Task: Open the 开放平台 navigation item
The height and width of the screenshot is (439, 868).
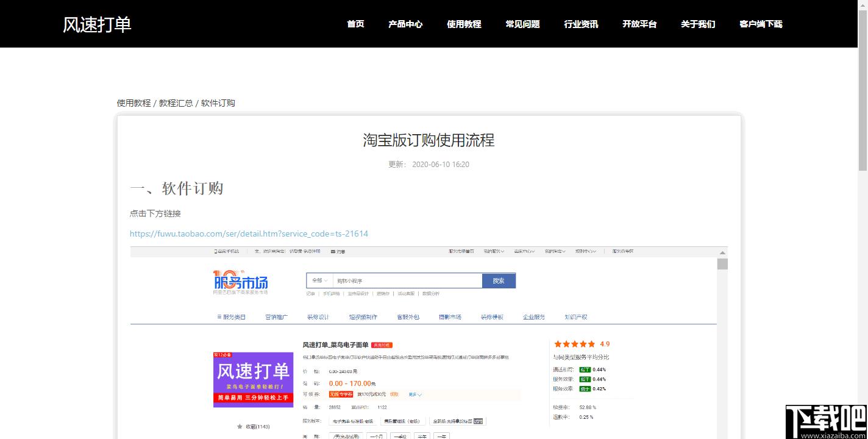Action: coord(639,24)
